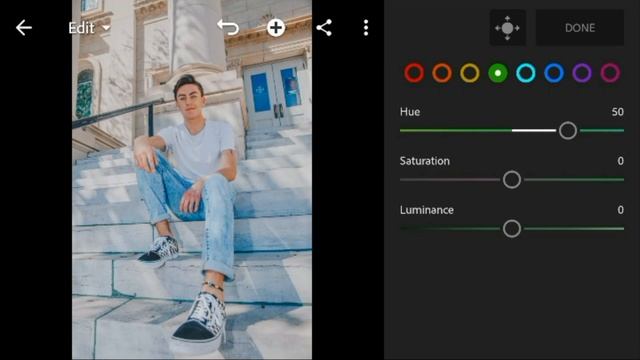Activate the targeted adjustment tool
The height and width of the screenshot is (360, 640).
pyautogui.click(x=507, y=28)
